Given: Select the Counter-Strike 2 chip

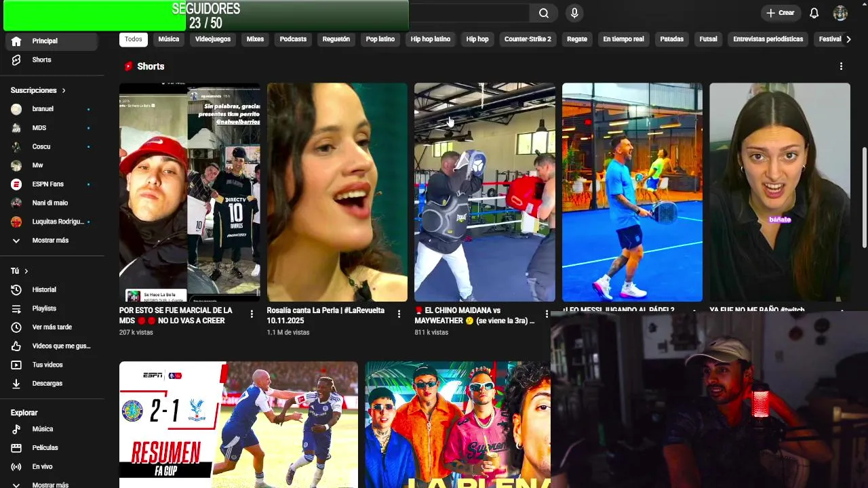Looking at the screenshot, I should click(528, 39).
